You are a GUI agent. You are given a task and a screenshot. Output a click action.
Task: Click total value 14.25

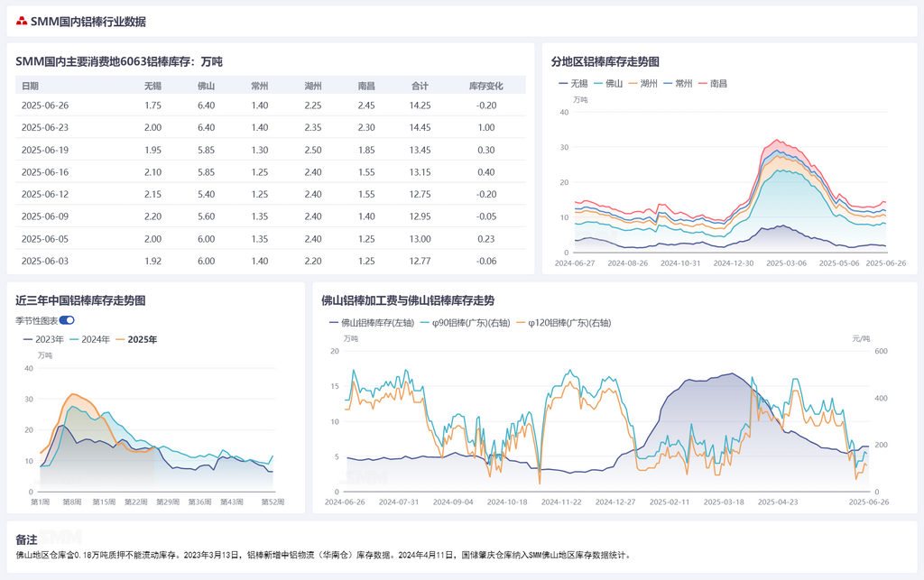(x=420, y=106)
